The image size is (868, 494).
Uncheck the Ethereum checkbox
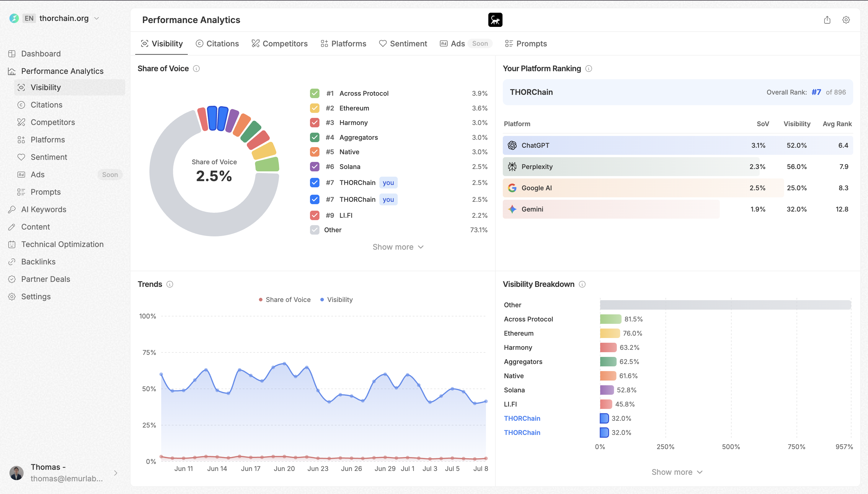click(x=314, y=108)
